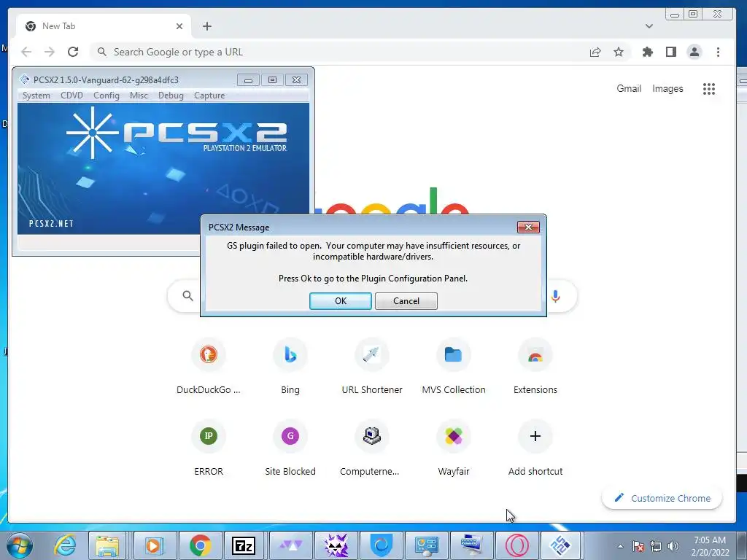Open Chrome extensions puzzle icon
The height and width of the screenshot is (560, 747).
point(648,52)
